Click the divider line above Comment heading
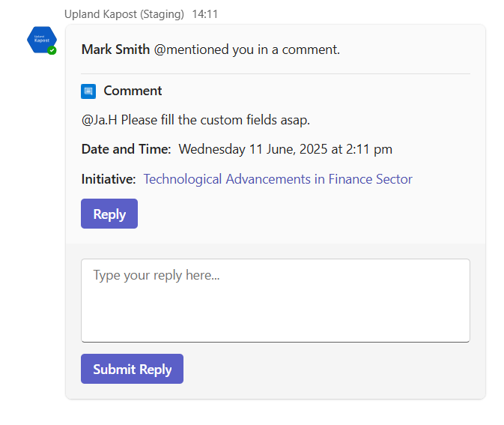Screen dimensions: 504x425 tap(276, 73)
